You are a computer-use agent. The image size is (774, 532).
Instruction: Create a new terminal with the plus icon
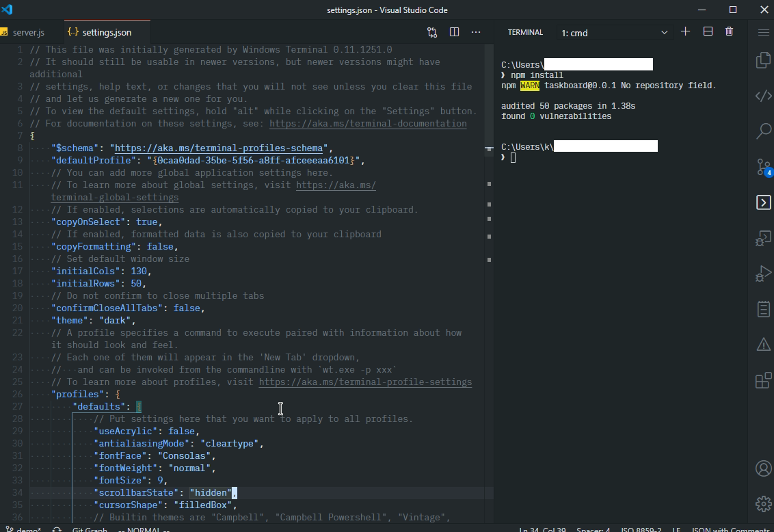pyautogui.click(x=685, y=31)
